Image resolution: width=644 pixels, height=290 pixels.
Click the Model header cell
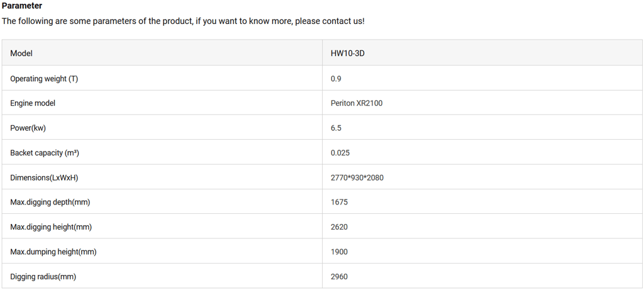[x=21, y=53]
